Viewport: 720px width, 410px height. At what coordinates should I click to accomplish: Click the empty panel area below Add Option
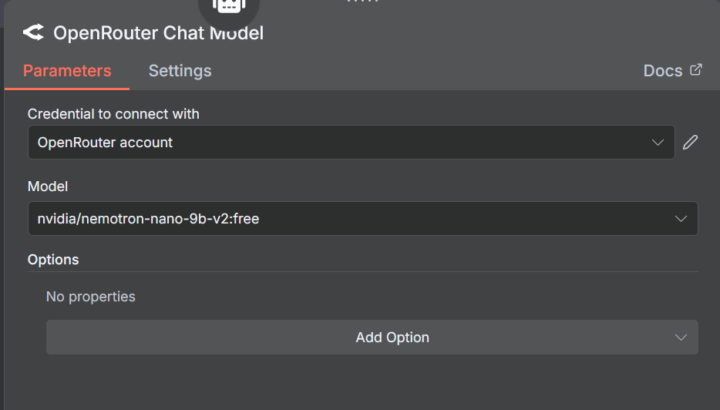pos(363,383)
